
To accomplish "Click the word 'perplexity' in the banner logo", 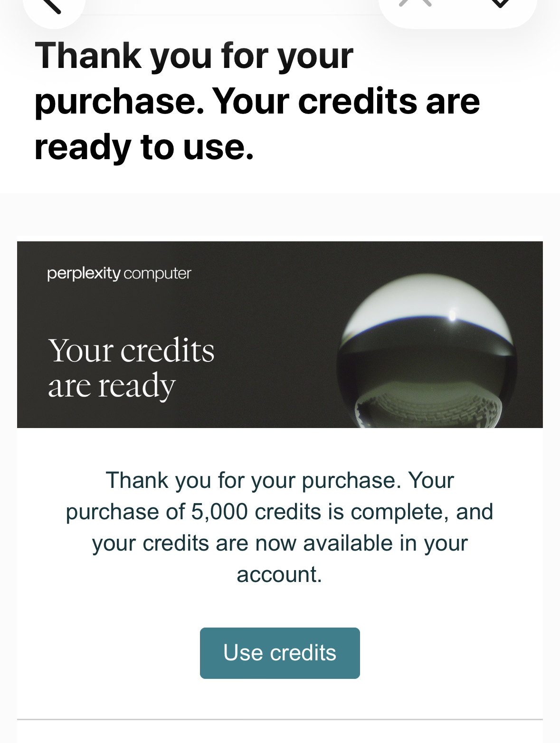I will point(84,274).
